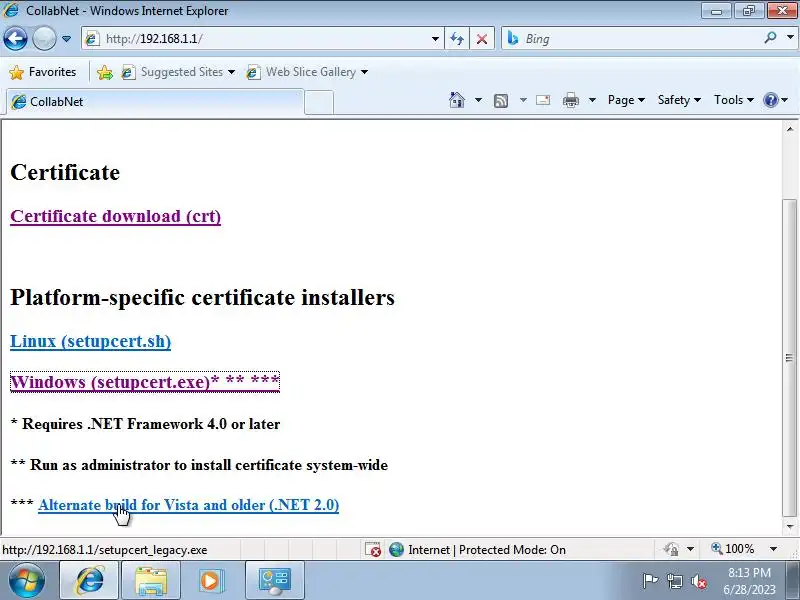Refresh the page with the refresh icon
This screenshot has height=600, width=800.
tap(457, 39)
